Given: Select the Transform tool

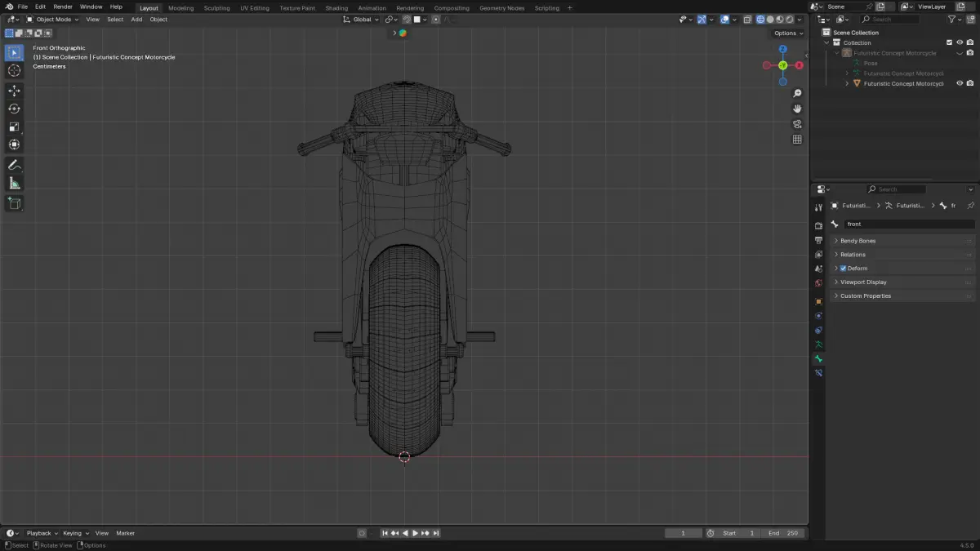Looking at the screenshot, I should pos(14,144).
